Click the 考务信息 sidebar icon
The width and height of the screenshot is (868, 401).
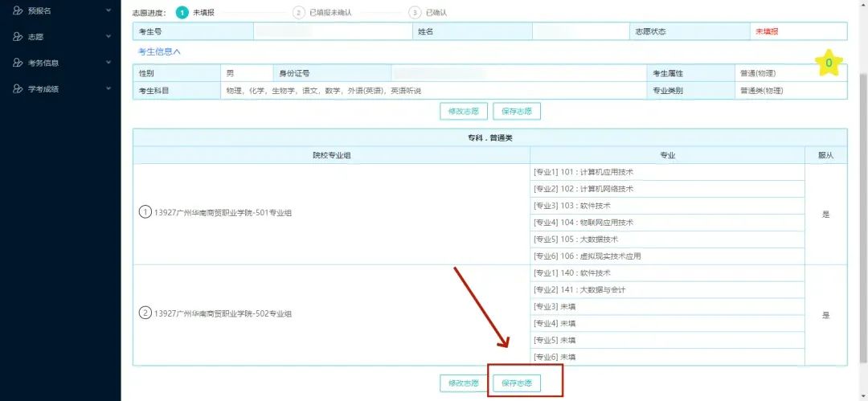[x=18, y=63]
